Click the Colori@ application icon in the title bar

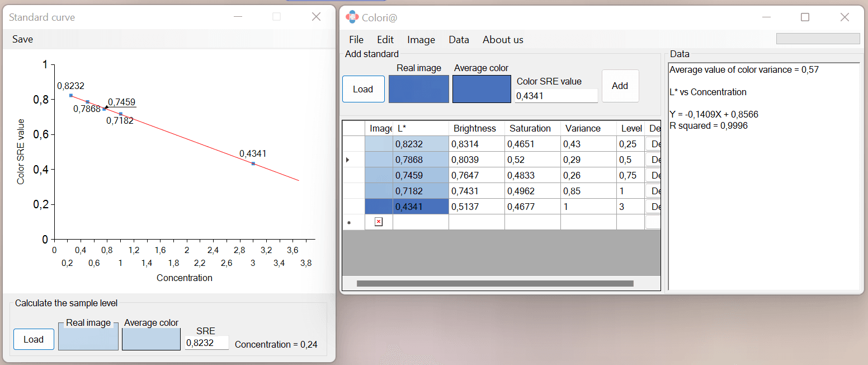(352, 17)
